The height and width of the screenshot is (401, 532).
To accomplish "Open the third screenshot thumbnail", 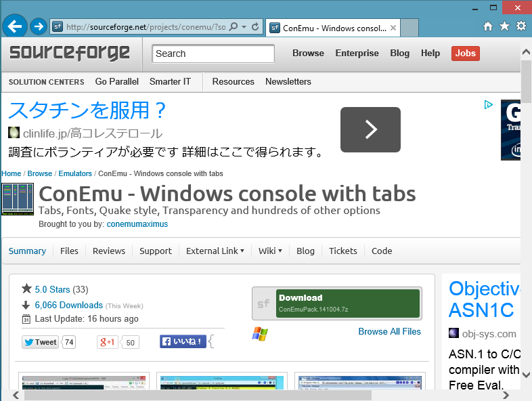I will [x=359, y=381].
